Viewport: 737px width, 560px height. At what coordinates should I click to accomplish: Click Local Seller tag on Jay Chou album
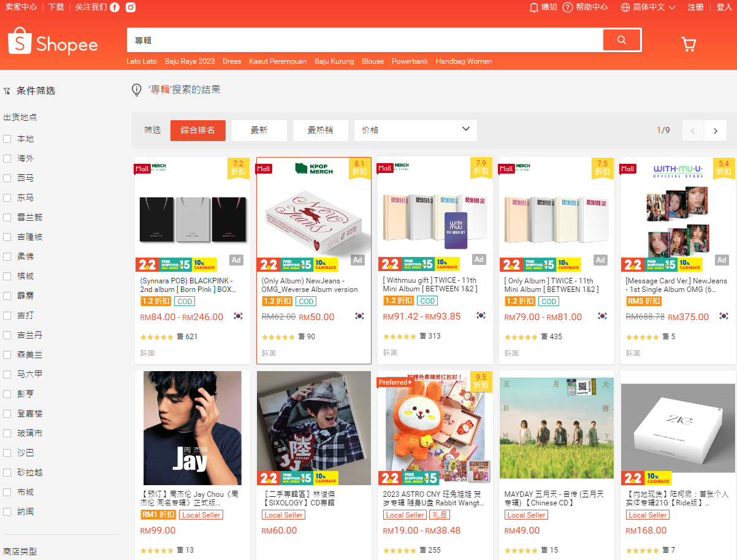click(201, 515)
